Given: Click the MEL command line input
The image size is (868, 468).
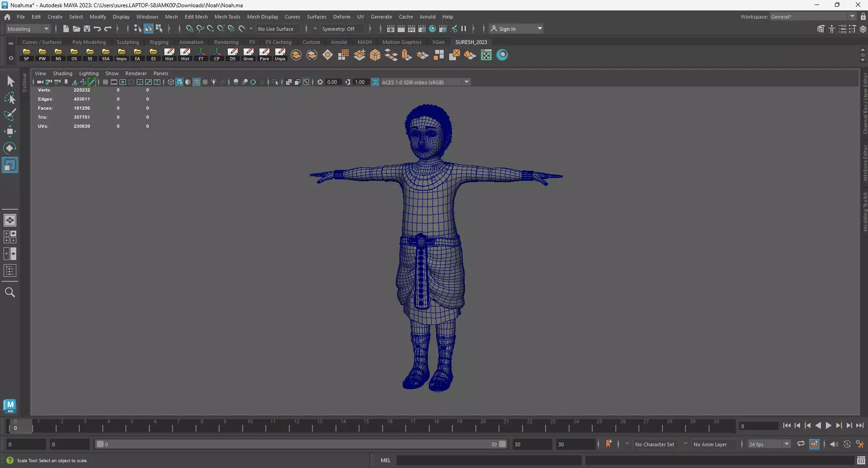Looking at the screenshot, I should tap(489, 460).
